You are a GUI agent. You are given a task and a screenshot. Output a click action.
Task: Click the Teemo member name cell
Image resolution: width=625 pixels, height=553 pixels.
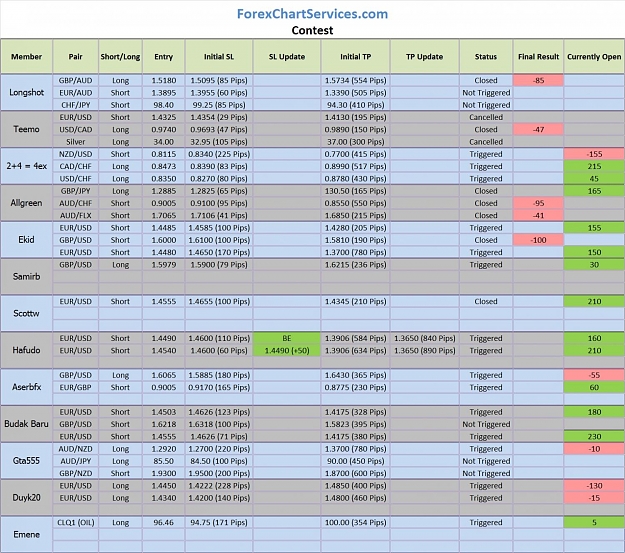click(x=26, y=129)
